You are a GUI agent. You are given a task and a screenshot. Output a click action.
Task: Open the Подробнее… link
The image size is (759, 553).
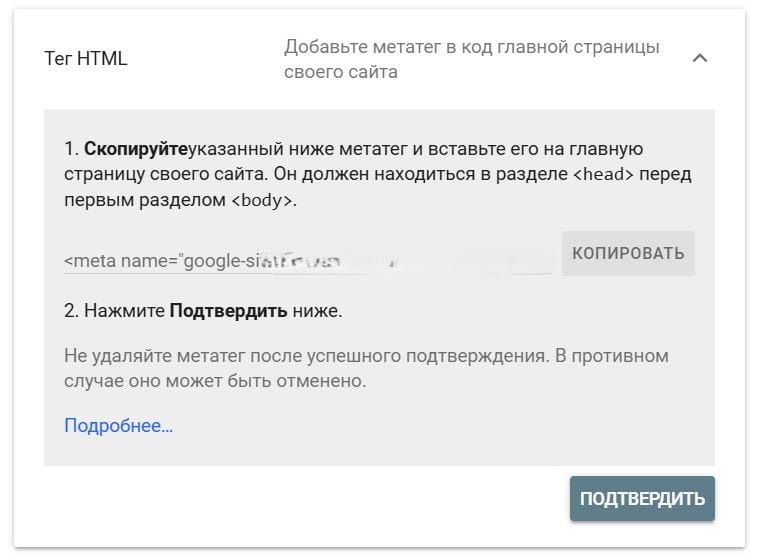[x=119, y=426]
